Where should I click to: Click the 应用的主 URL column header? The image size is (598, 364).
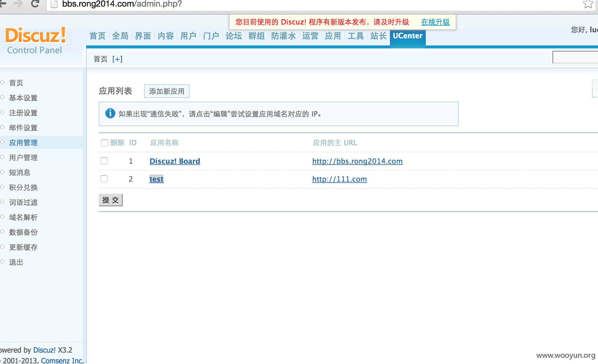click(335, 143)
